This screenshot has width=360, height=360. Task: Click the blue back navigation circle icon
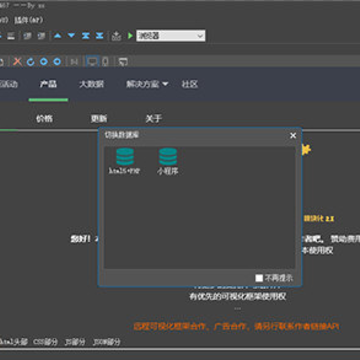coord(44,62)
